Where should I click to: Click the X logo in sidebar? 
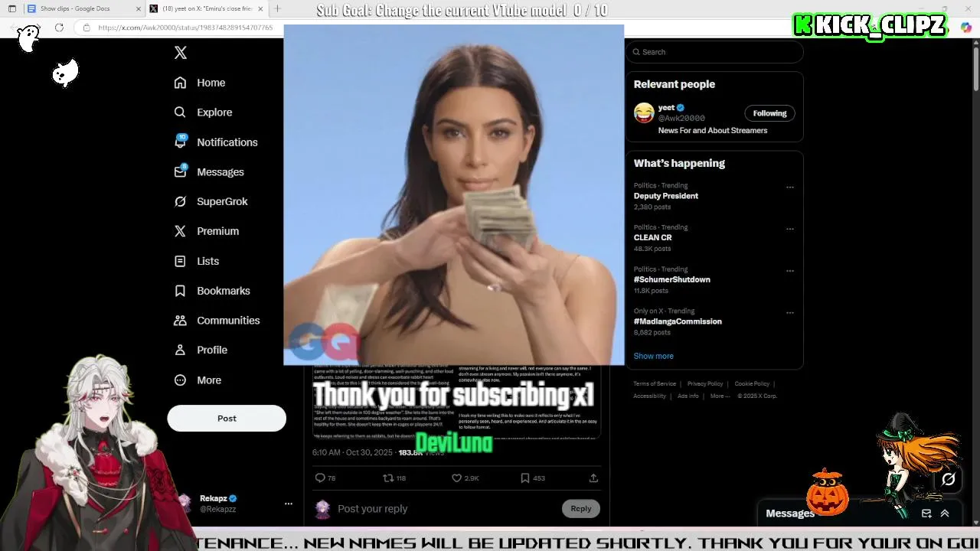[181, 53]
